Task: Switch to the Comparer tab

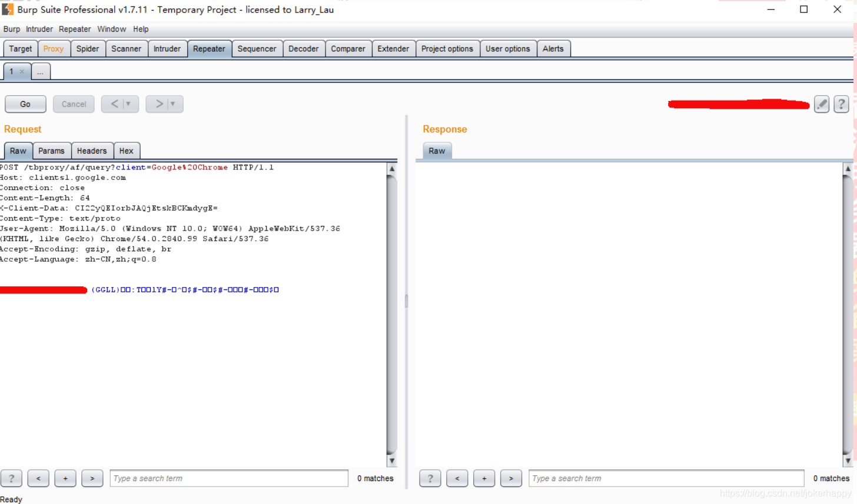Action: coord(348,49)
